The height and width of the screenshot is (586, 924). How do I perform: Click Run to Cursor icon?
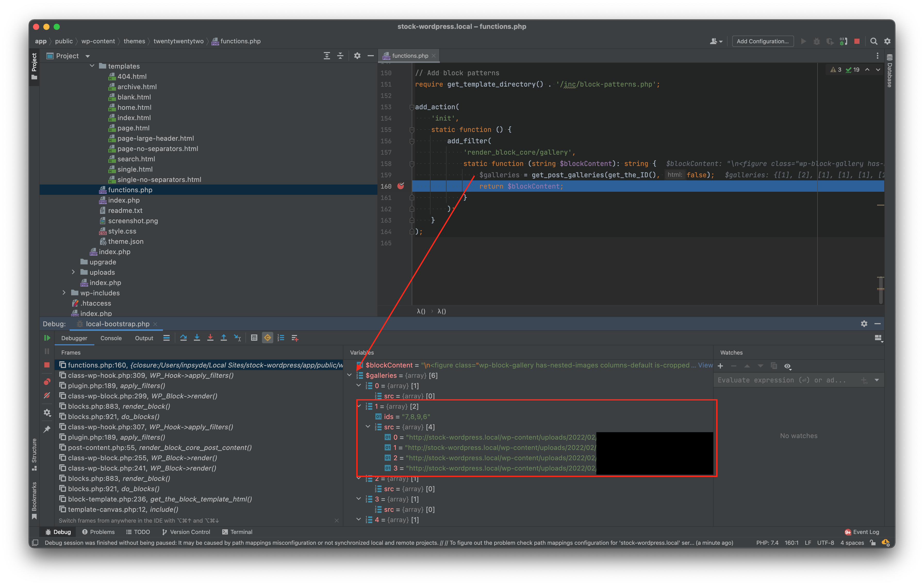click(x=237, y=338)
